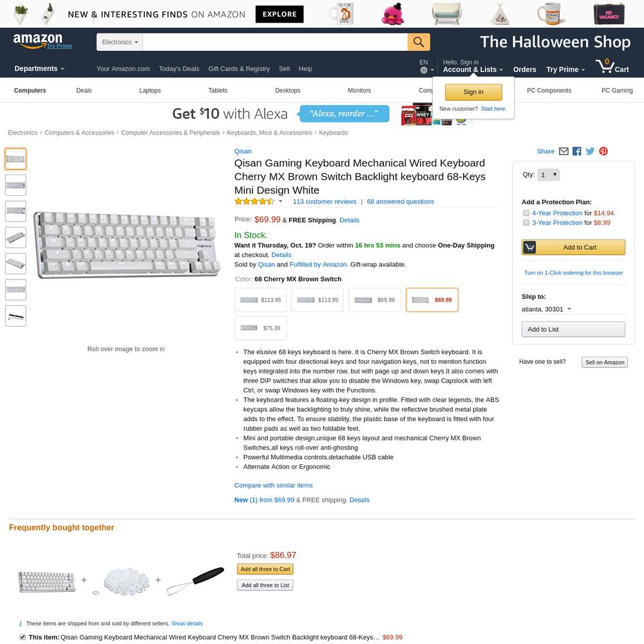The image size is (644, 644).
Task: Click the Amazon logo
Action: pos(38,41)
